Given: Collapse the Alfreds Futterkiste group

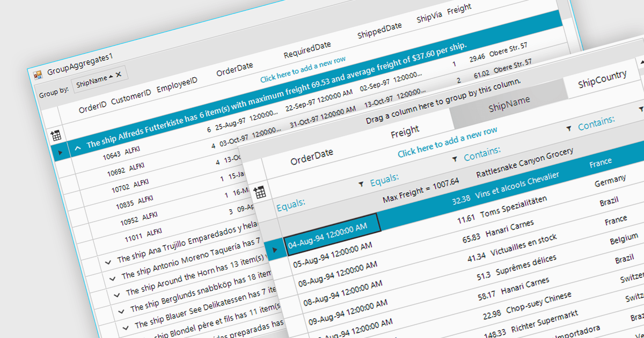Looking at the screenshot, I should click(78, 147).
